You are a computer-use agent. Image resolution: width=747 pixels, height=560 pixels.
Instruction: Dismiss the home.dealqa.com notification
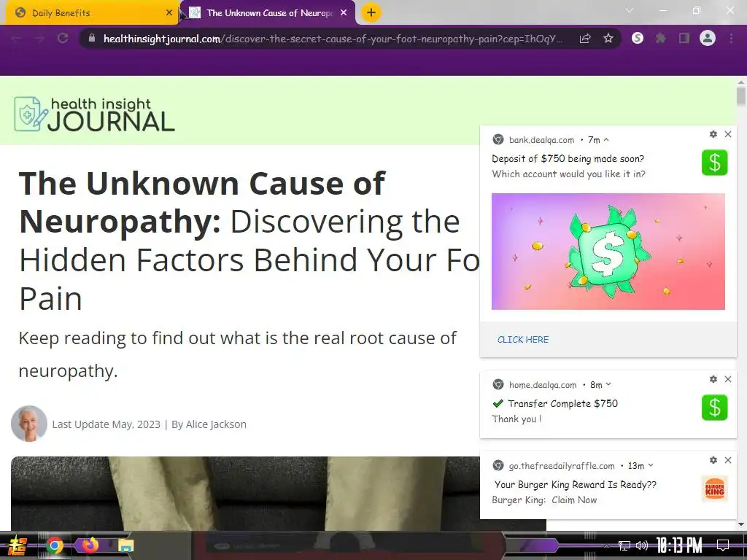click(728, 379)
